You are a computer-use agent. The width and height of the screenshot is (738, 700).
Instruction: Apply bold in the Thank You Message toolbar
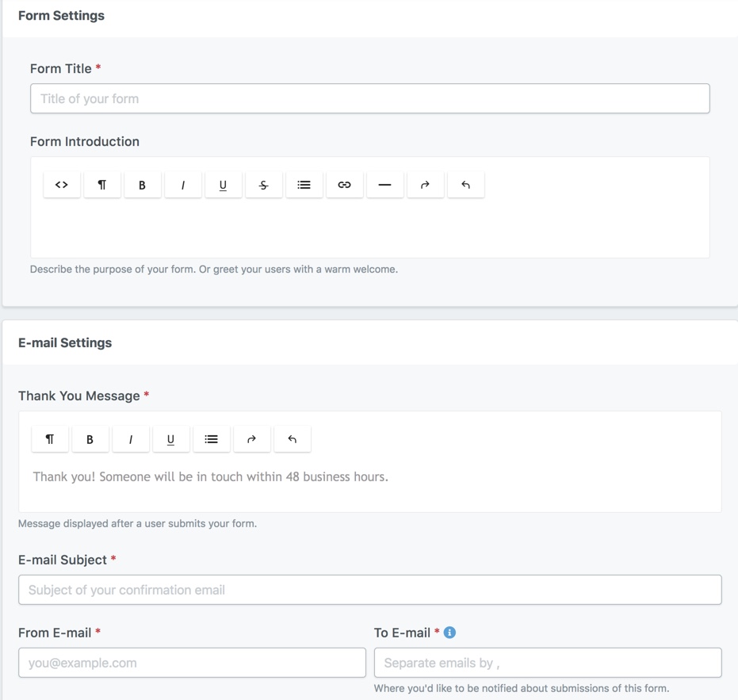(90, 438)
